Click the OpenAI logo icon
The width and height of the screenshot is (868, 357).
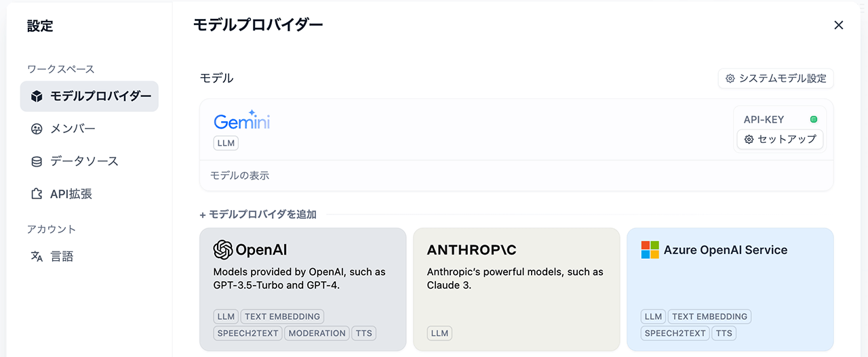223,250
